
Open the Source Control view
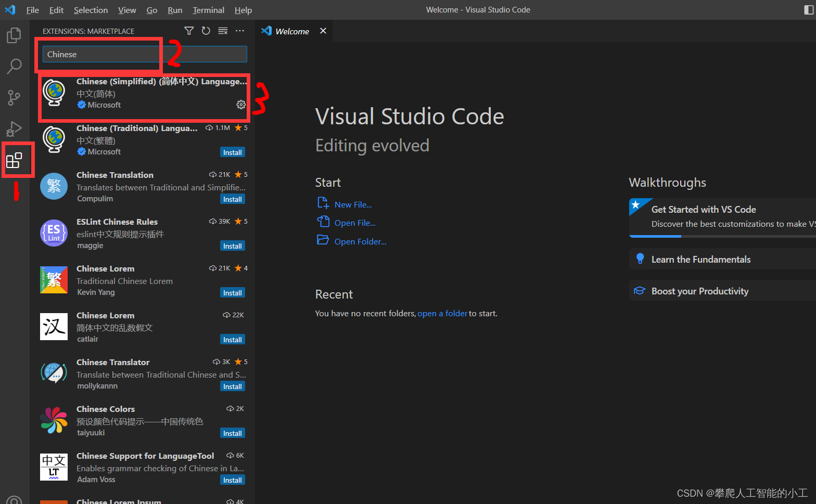[14, 97]
